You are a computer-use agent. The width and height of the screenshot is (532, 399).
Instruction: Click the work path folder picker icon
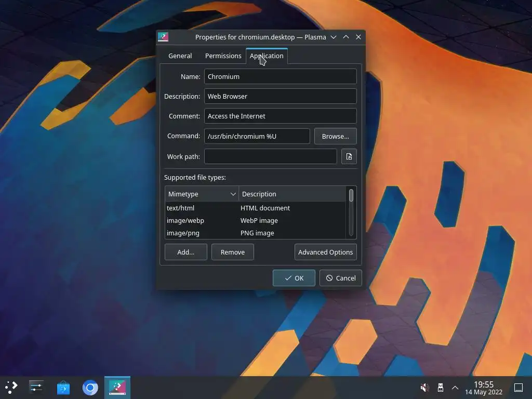tap(349, 156)
